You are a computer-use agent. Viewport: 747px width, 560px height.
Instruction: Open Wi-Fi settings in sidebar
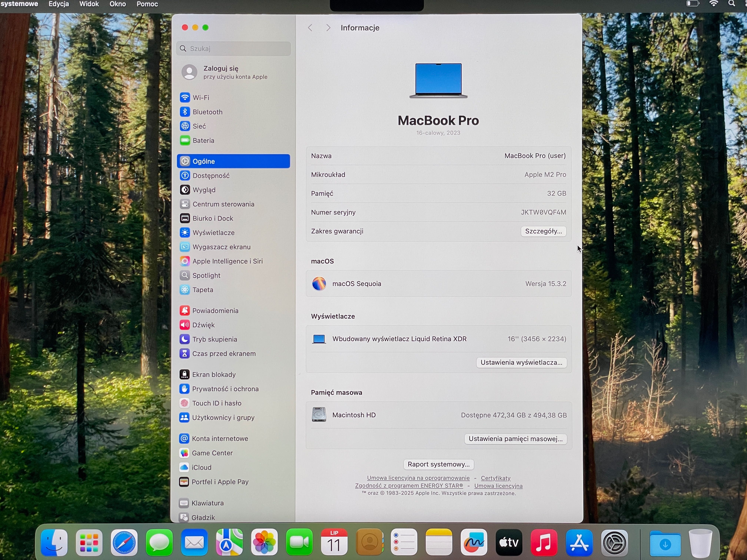pos(233,98)
